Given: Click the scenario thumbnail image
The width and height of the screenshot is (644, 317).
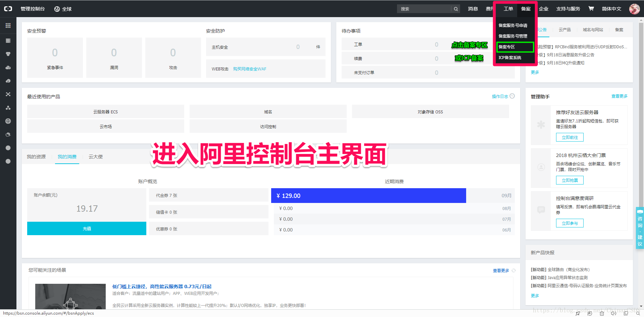Looking at the screenshot, I should coord(70,297).
